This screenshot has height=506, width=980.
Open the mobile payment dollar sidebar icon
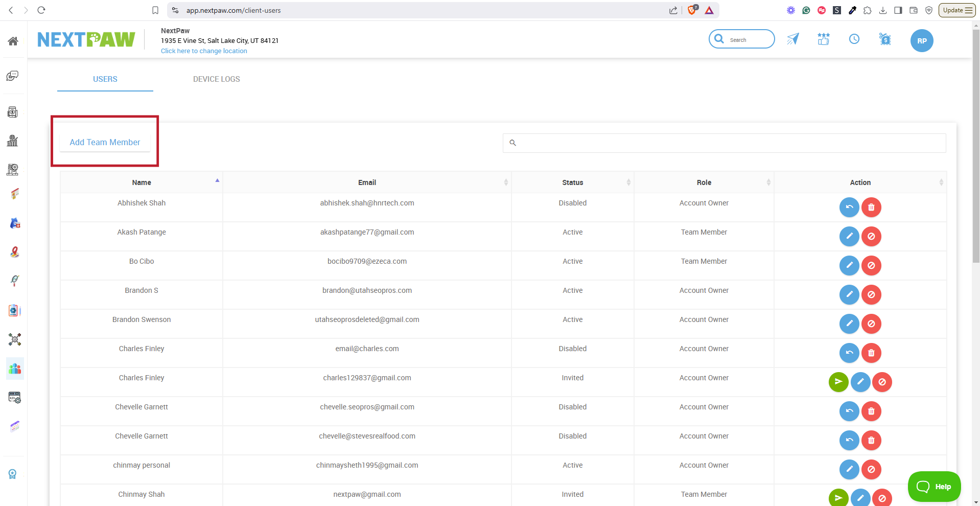tap(13, 112)
